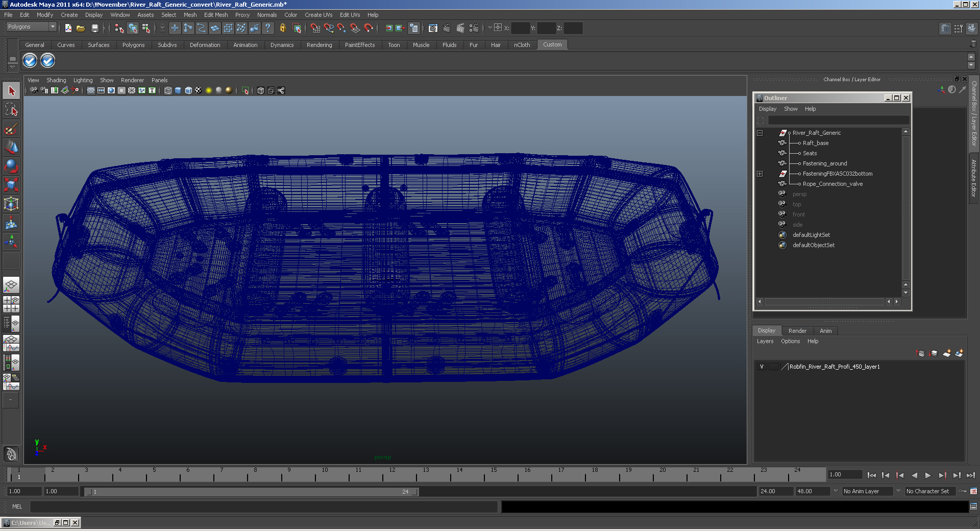This screenshot has height=531, width=980.
Task: Create layer from selected objects
Action: [x=959, y=353]
